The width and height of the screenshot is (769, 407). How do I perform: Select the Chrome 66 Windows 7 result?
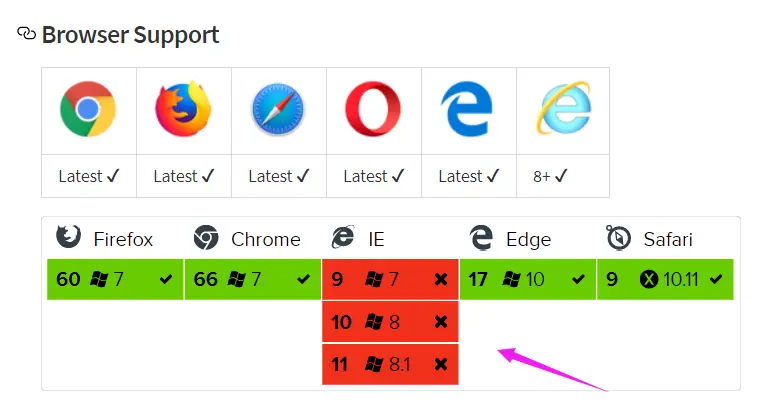[x=252, y=279]
